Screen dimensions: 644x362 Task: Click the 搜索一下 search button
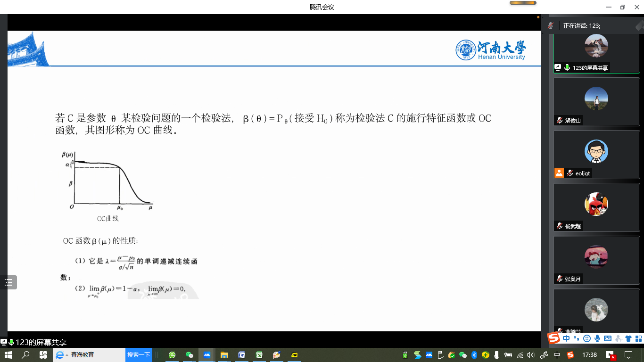pyautogui.click(x=139, y=355)
